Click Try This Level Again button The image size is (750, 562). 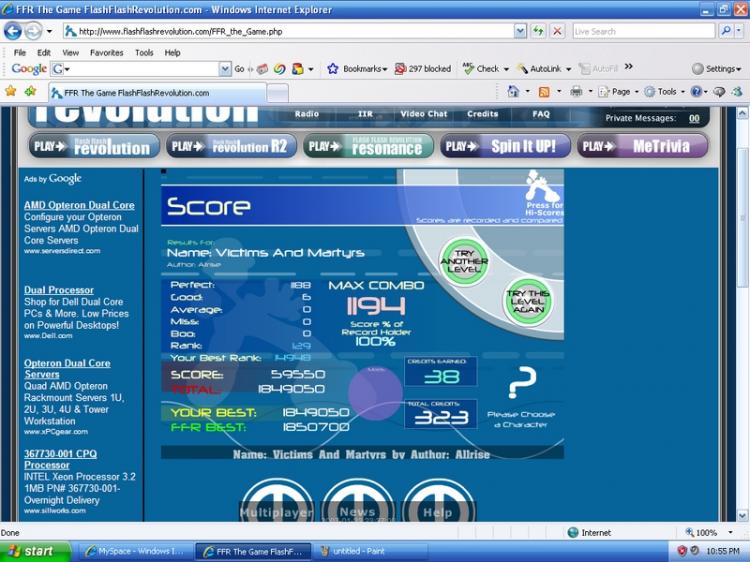click(x=527, y=301)
